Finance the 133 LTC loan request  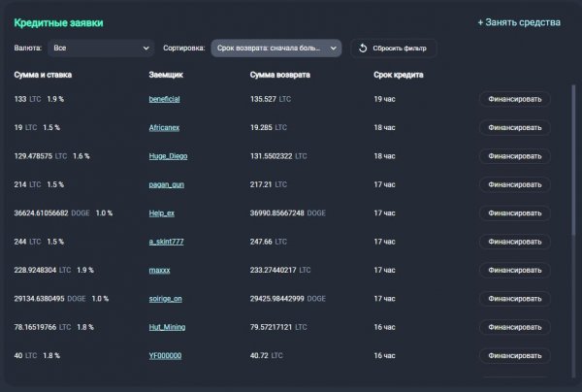514,99
